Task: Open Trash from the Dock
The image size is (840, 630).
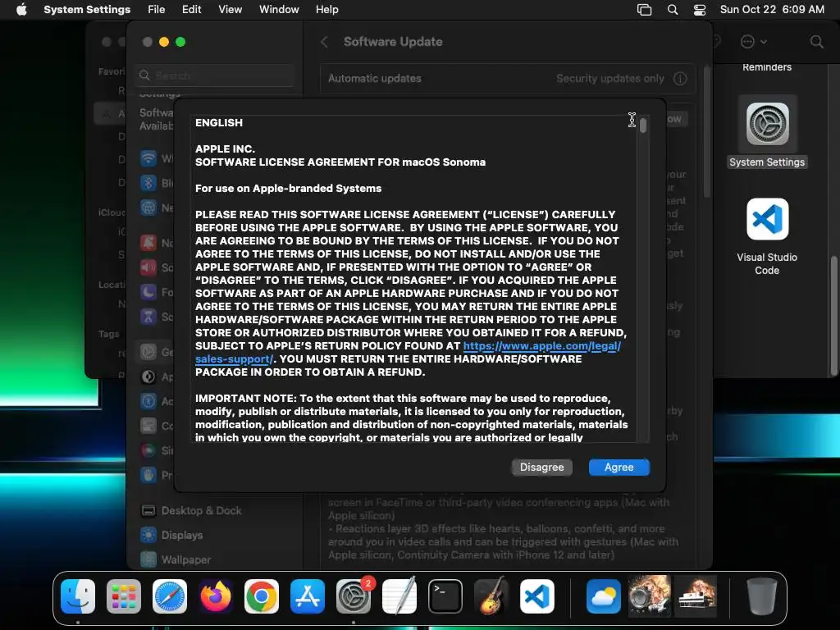Action: coord(762,596)
